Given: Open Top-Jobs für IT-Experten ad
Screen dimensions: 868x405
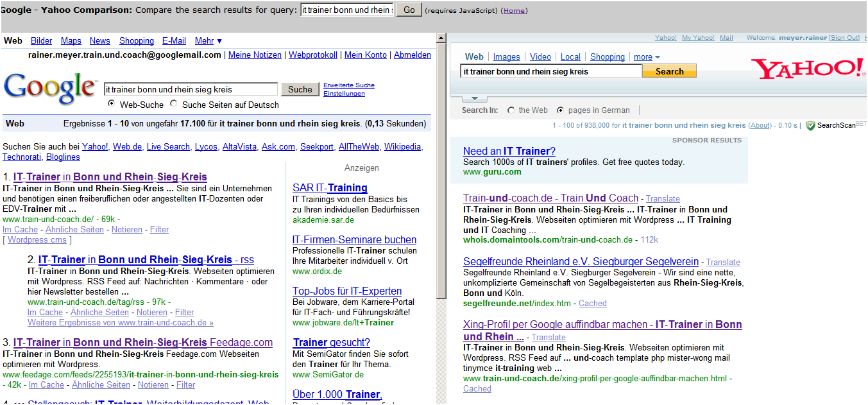Looking at the screenshot, I should tap(347, 291).
